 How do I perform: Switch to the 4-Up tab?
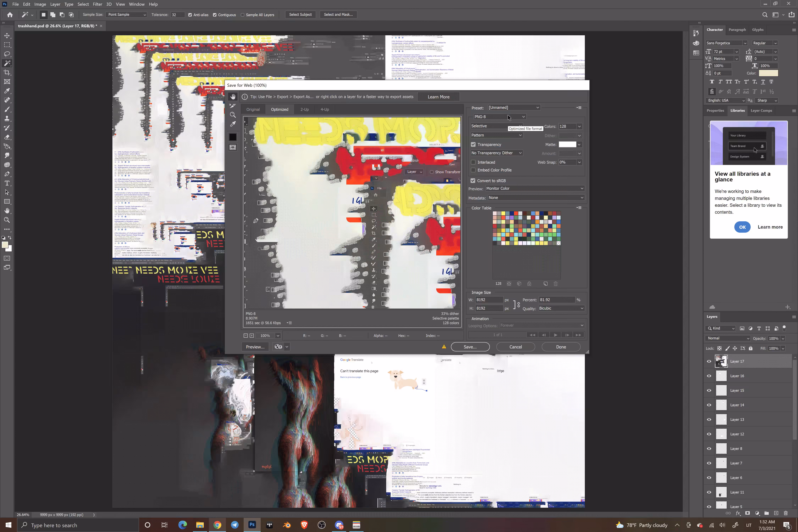(x=325, y=109)
